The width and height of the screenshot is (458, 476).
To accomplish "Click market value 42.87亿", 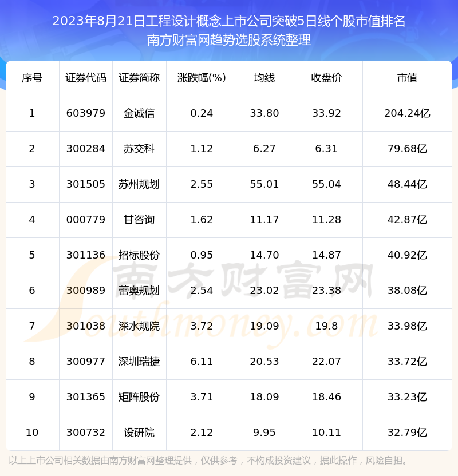I will 407,220.
